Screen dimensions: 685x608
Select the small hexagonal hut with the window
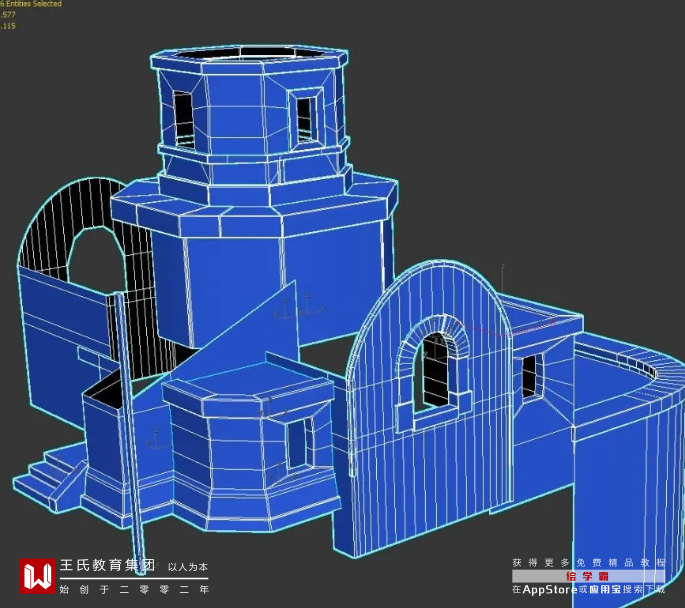[251, 452]
